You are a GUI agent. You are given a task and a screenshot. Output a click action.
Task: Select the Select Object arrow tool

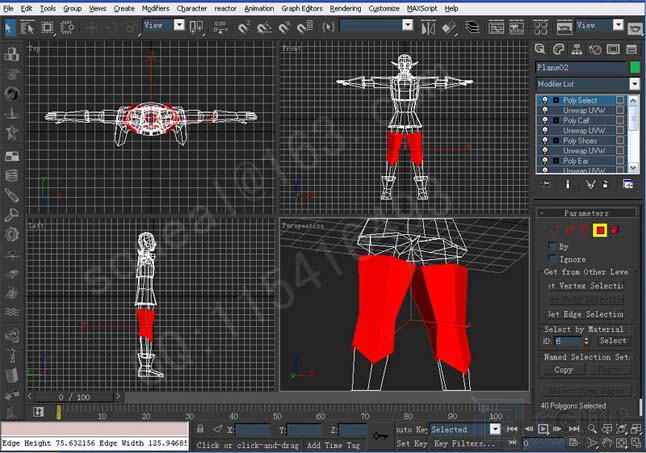8,28
